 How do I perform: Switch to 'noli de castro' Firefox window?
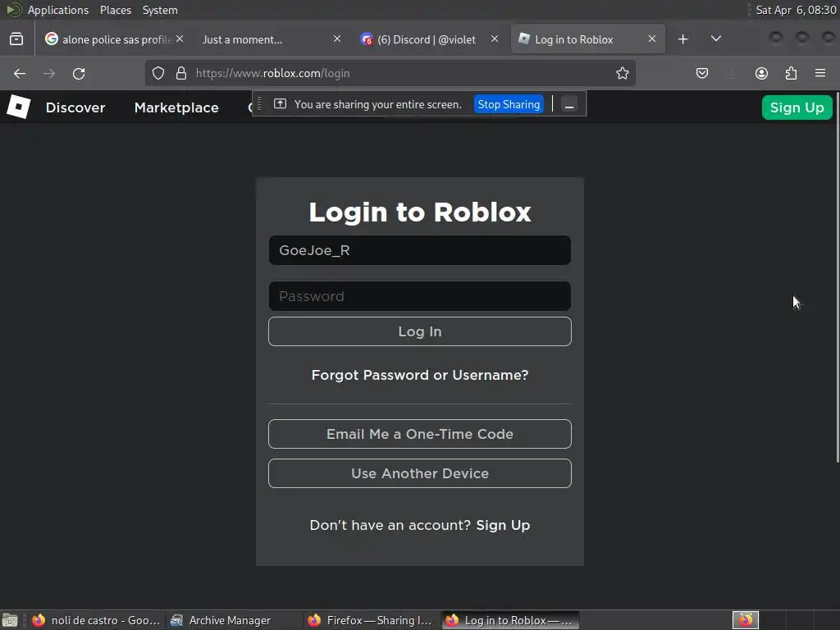(97, 620)
